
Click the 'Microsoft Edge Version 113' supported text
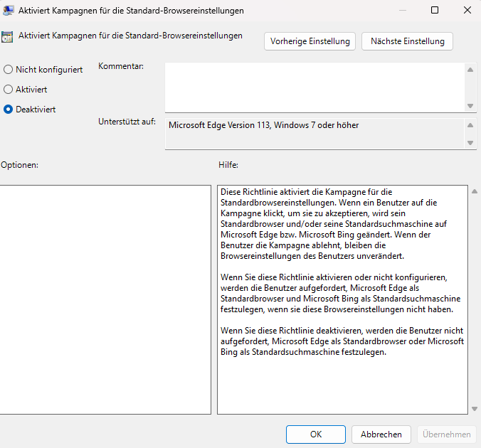point(263,125)
